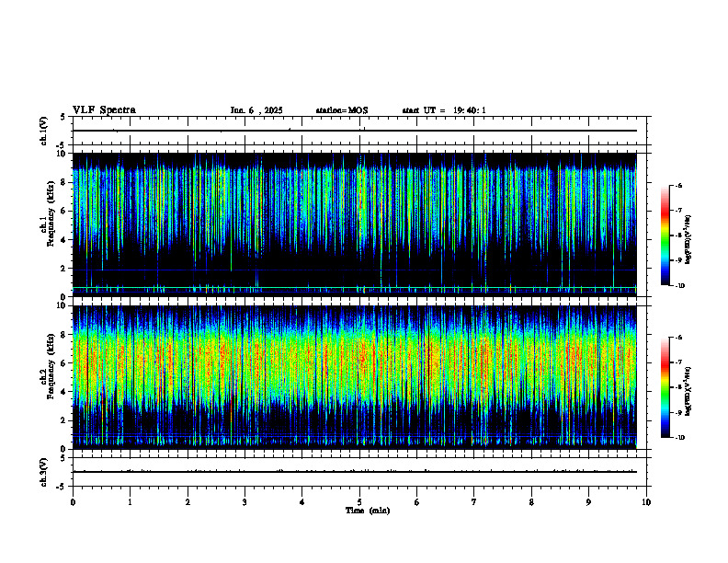Click the "VLF Spectra" plot title

[x=104, y=110]
